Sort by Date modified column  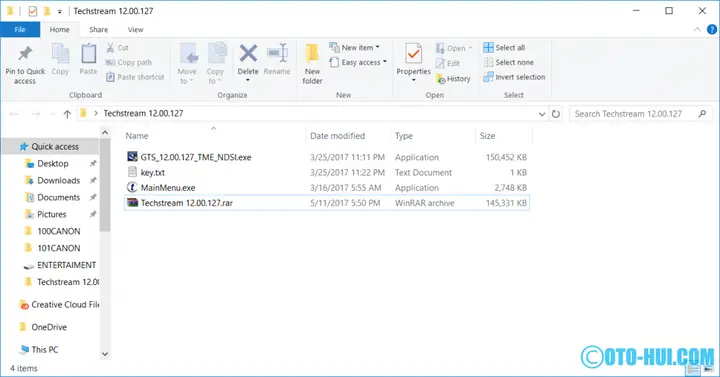click(x=338, y=136)
